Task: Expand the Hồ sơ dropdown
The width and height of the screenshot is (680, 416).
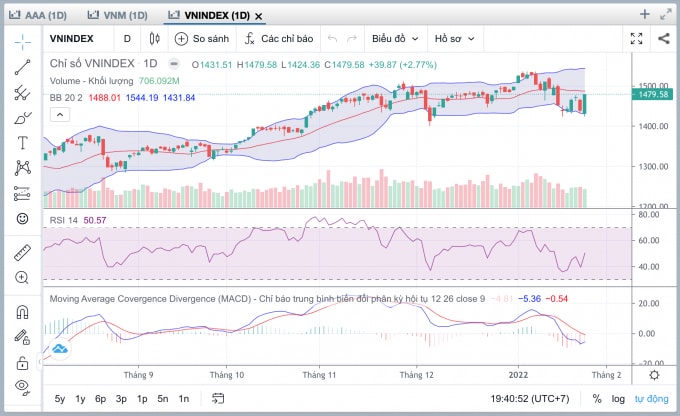Action: pyautogui.click(x=454, y=39)
